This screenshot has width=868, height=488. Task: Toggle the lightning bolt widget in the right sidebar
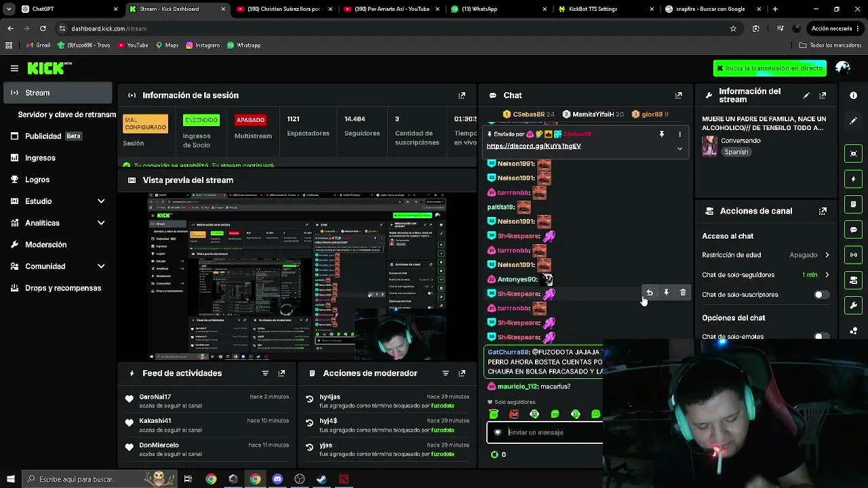tap(854, 179)
